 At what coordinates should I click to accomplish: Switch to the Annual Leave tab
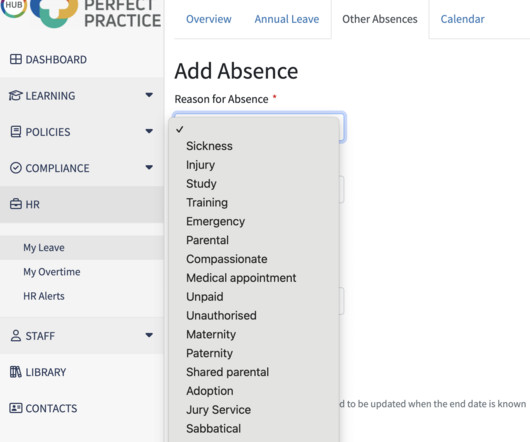point(287,19)
